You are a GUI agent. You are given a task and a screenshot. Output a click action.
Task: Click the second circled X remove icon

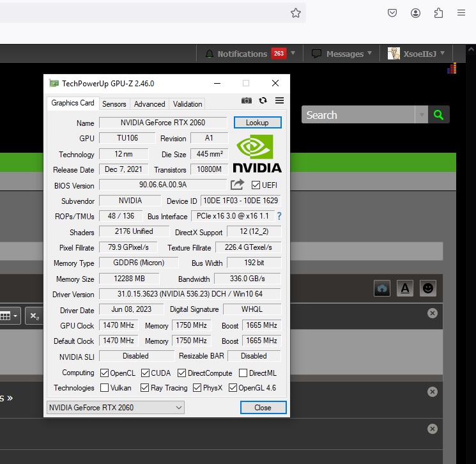coord(433,392)
